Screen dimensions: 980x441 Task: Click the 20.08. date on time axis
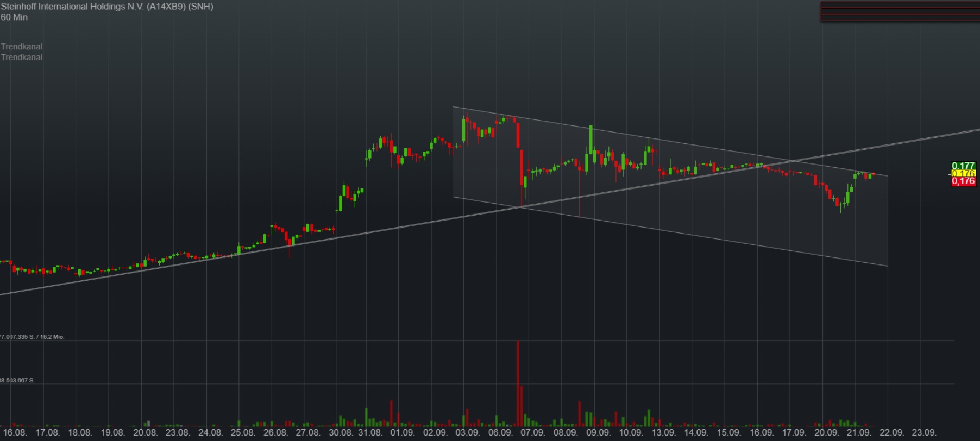click(145, 433)
